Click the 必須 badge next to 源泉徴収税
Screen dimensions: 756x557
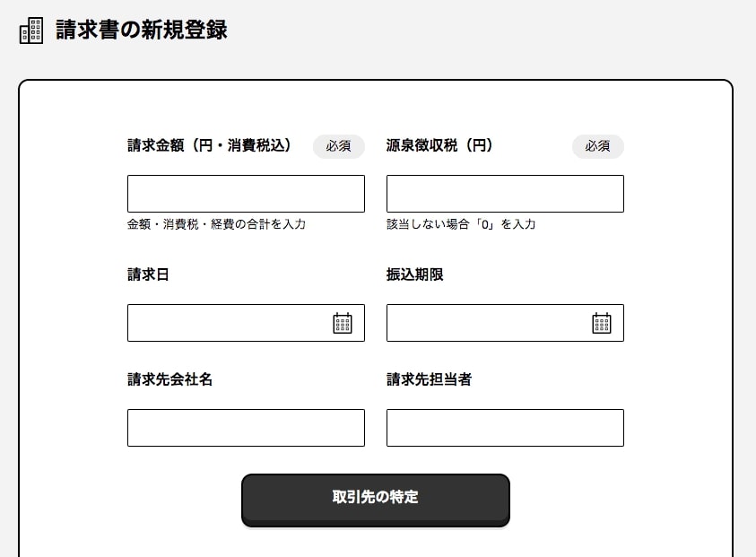click(597, 146)
